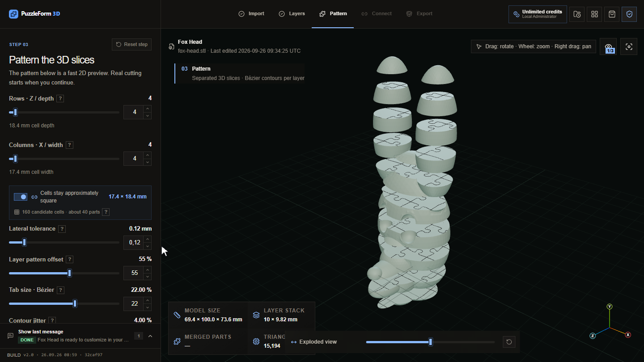The height and width of the screenshot is (362, 644).
Task: Open help icon next to Lateral tolerance
Action: coord(62,229)
